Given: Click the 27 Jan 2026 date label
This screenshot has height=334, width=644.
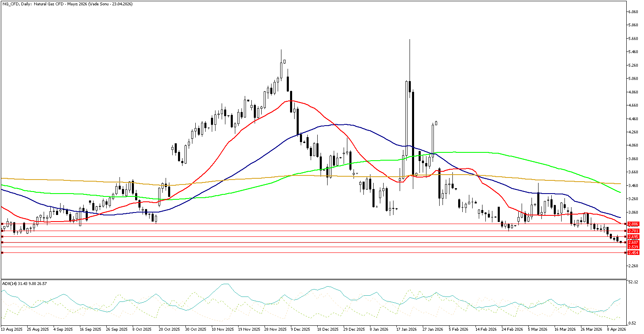Looking at the screenshot, I should 432,329.
